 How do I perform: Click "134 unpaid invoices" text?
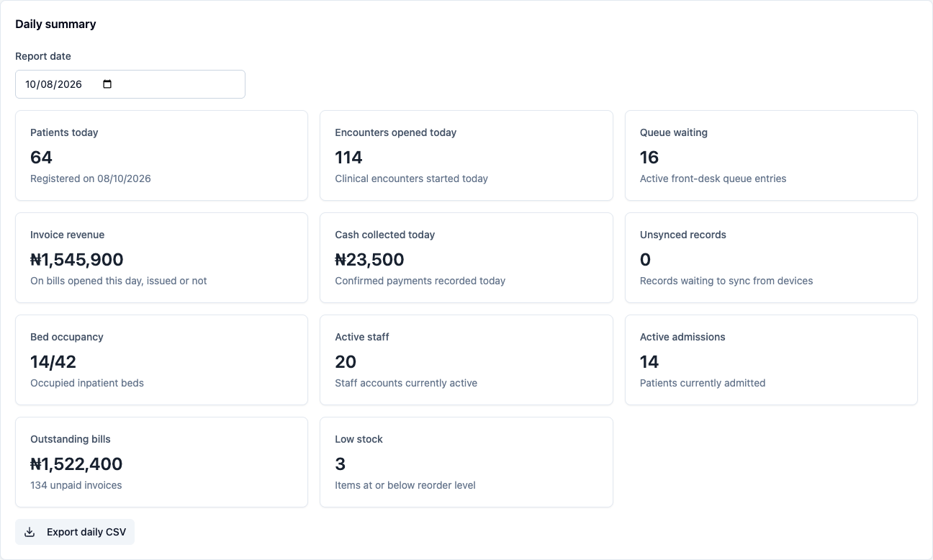click(76, 485)
